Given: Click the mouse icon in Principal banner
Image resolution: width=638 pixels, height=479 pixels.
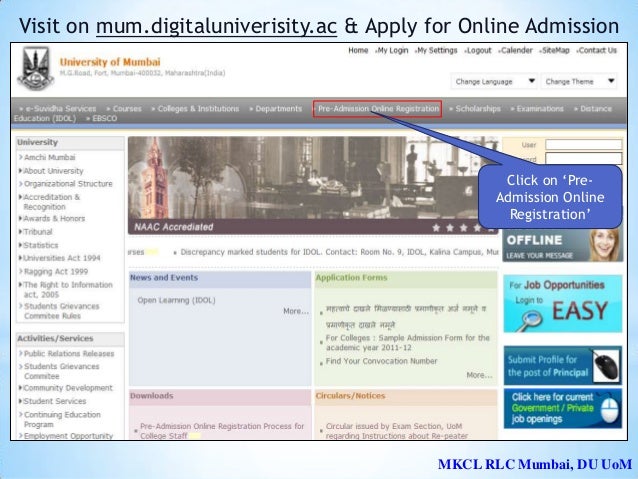Looking at the screenshot, I should point(607,365).
